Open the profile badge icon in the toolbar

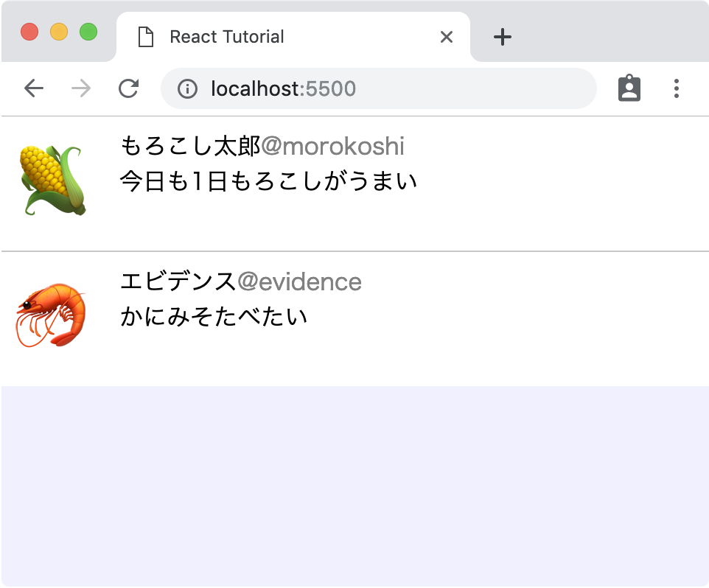(x=629, y=88)
